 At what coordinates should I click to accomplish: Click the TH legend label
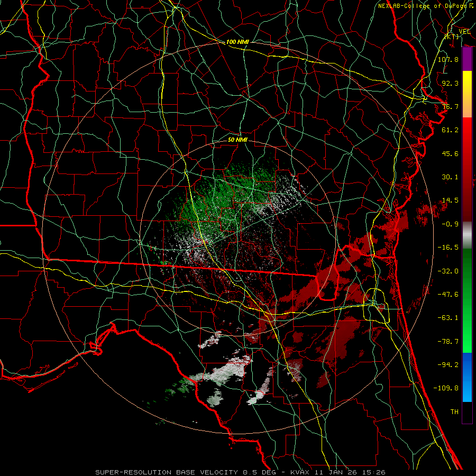[454, 412]
